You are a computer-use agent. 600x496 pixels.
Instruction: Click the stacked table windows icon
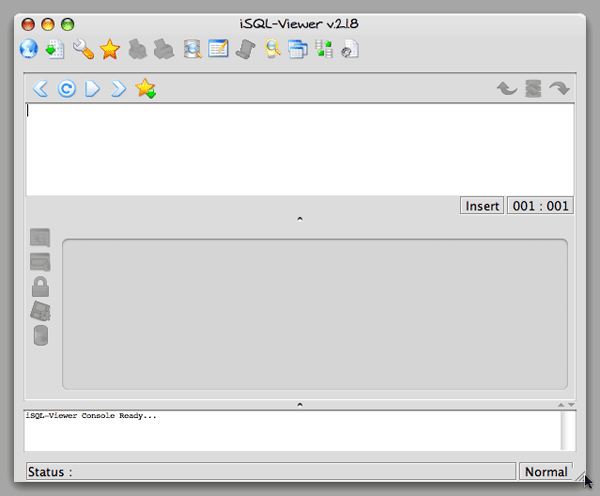coord(298,49)
